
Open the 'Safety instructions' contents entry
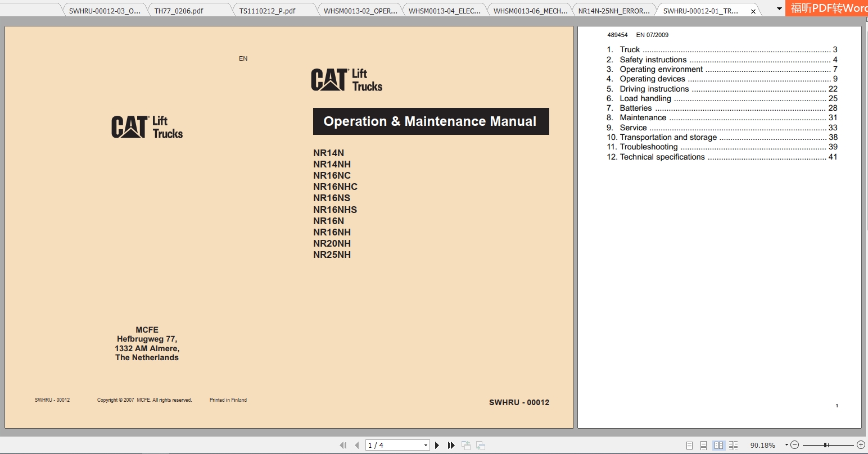pyautogui.click(x=722, y=60)
